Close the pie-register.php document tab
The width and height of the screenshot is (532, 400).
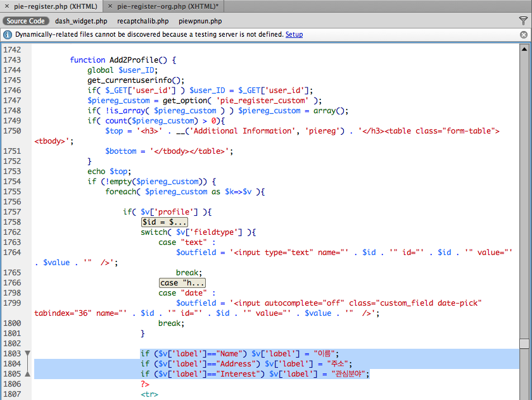click(x=7, y=6)
